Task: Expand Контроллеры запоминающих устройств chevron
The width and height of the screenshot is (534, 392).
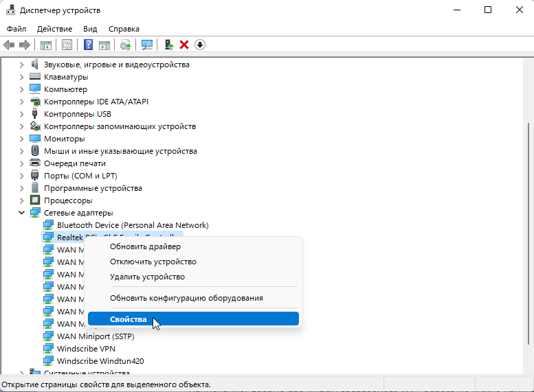Action: point(21,126)
